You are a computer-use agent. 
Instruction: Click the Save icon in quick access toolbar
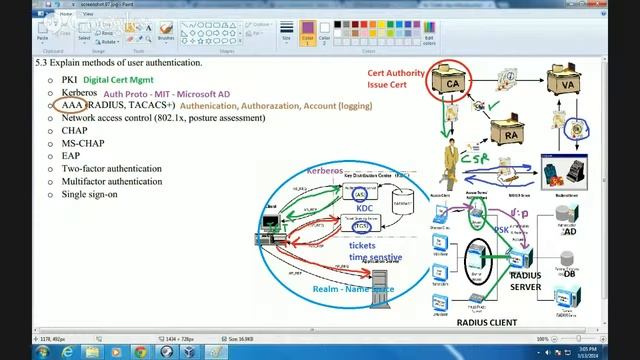click(48, 4)
